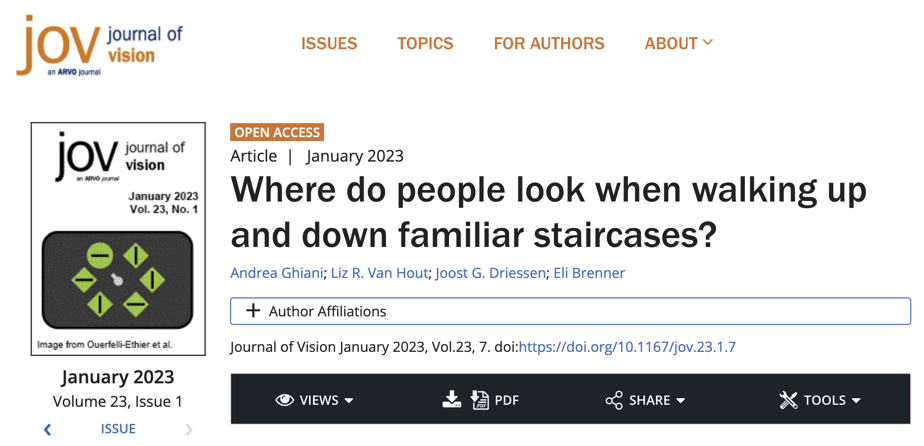The image size is (924, 446).
Task: Open the For Authors menu item
Action: pos(549,43)
